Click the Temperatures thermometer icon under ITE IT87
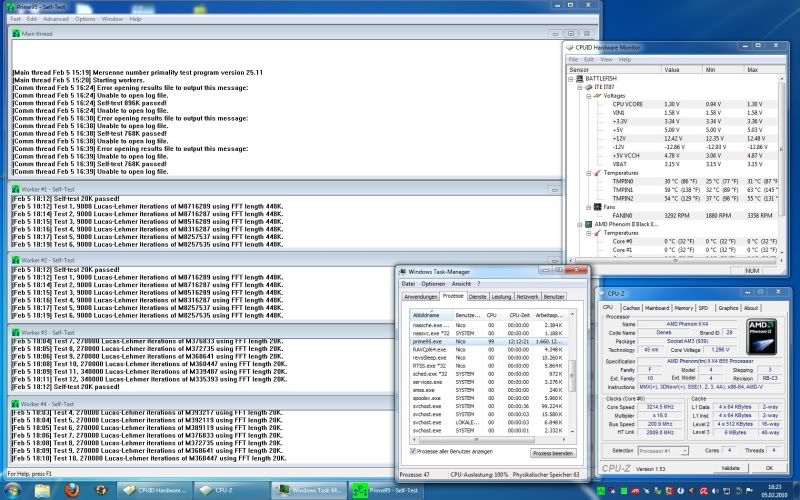The width and height of the screenshot is (800, 500). 597,173
